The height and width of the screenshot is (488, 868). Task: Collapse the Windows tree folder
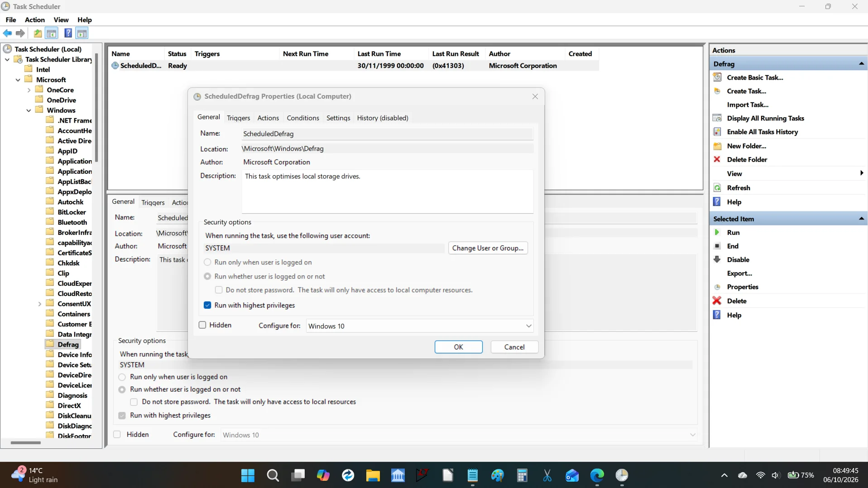click(x=29, y=110)
